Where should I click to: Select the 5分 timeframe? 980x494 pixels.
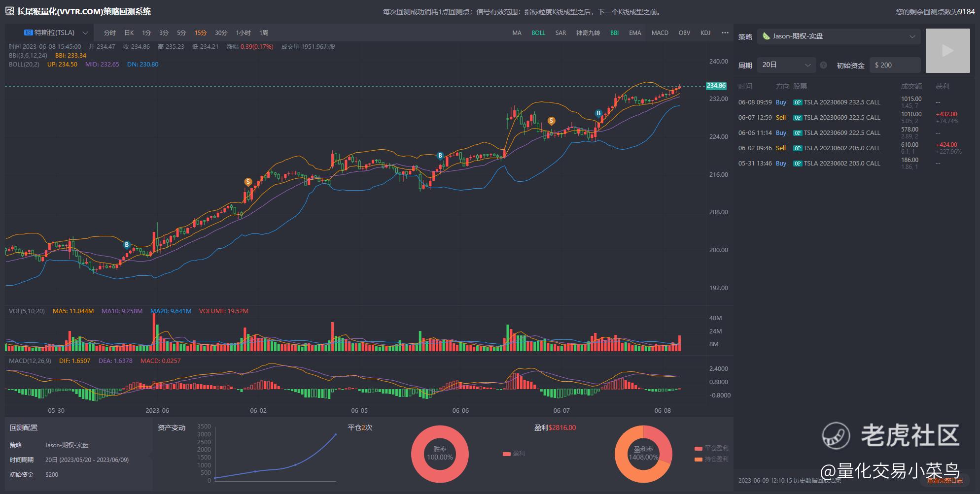tap(181, 33)
